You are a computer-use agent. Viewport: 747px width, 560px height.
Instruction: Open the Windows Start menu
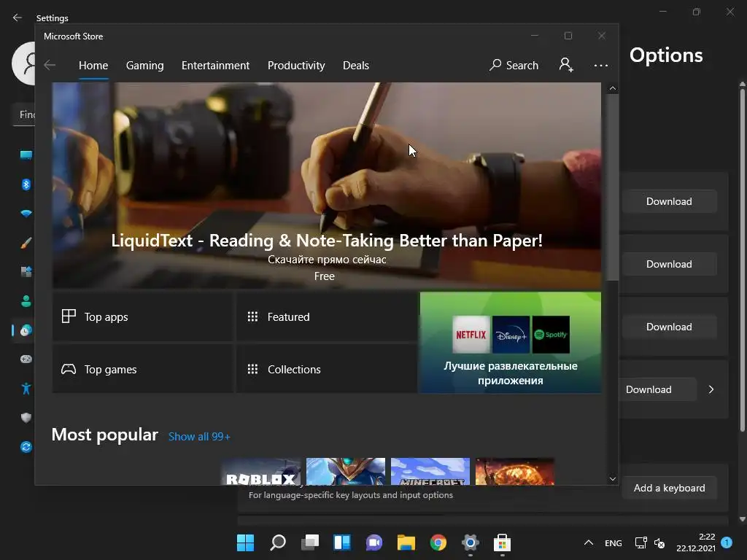(245, 542)
